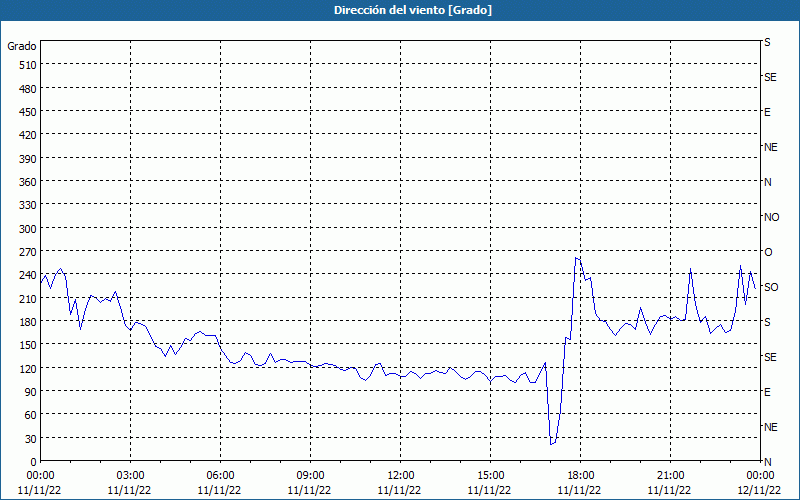Select the 'NE' compass label between 420 and 390
Screen dimensions: 800x500
(x=770, y=147)
